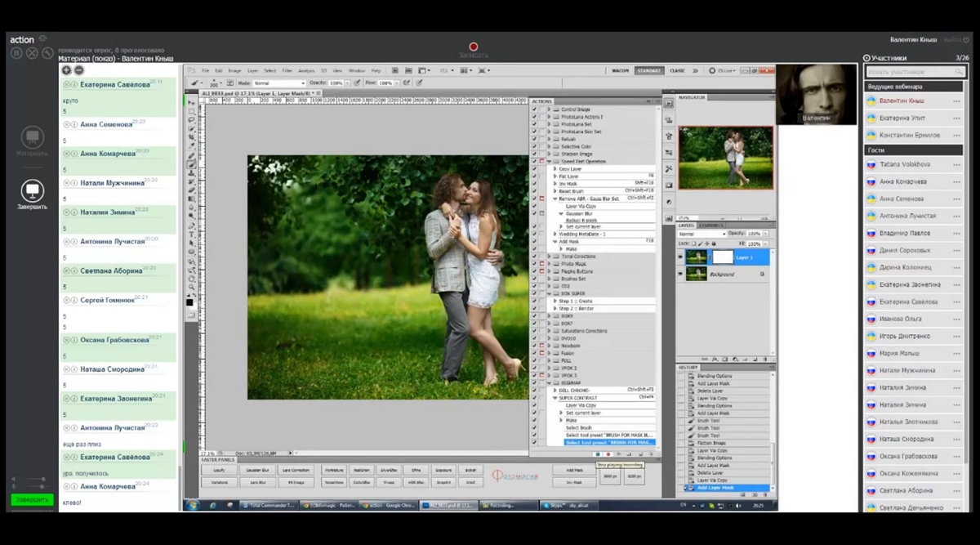Select the Move tool in Photoshop's toolbox
This screenshot has height=545, width=980.
coord(191,102)
